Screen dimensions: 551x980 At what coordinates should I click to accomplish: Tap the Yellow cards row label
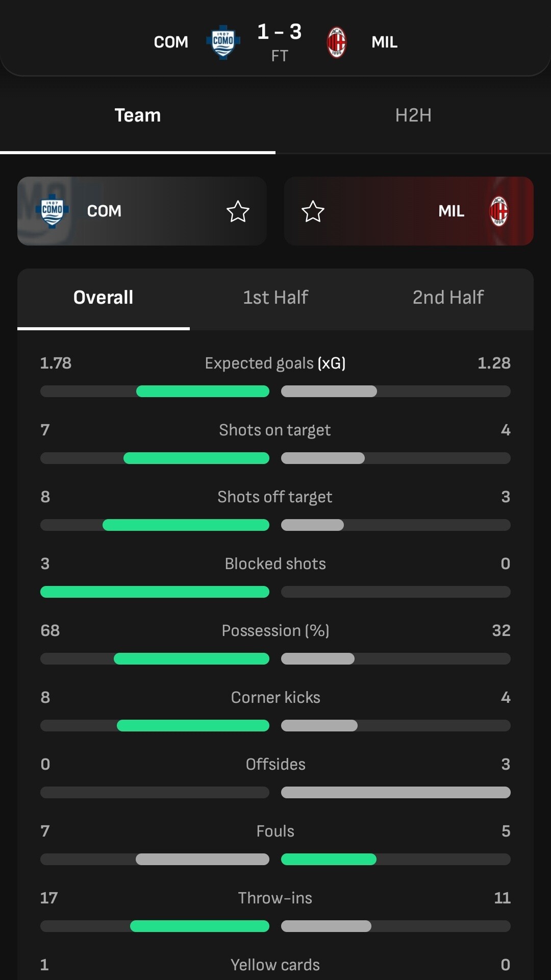(275, 965)
